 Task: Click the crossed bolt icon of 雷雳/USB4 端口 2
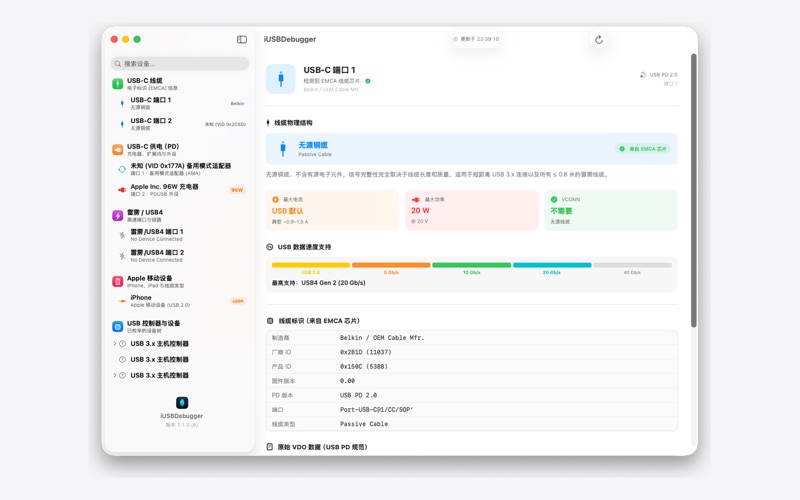point(122,256)
